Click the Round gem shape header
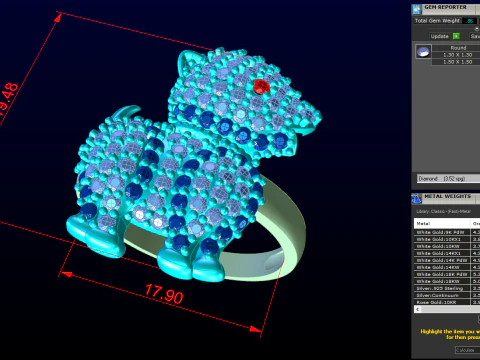Viewport: 480px width, 360px height. point(456,48)
